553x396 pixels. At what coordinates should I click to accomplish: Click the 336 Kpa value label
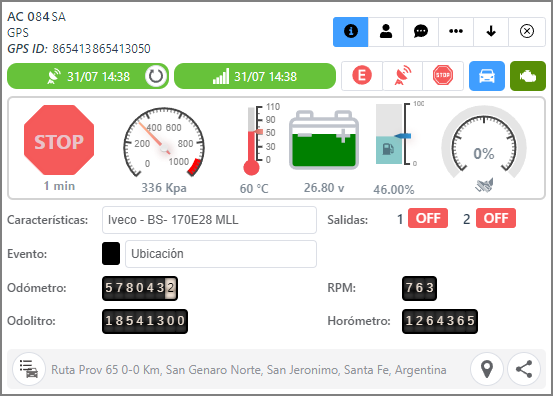click(x=164, y=188)
